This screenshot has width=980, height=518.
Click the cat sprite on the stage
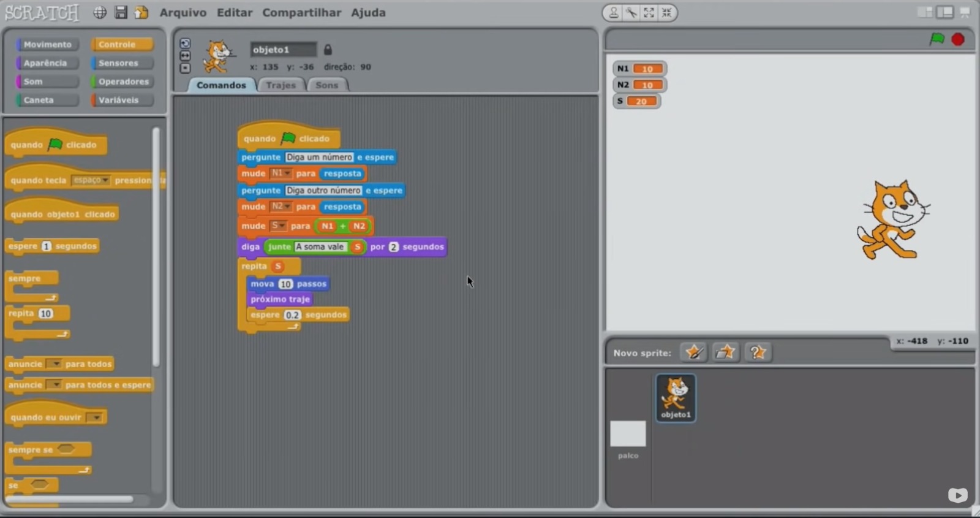click(x=894, y=219)
